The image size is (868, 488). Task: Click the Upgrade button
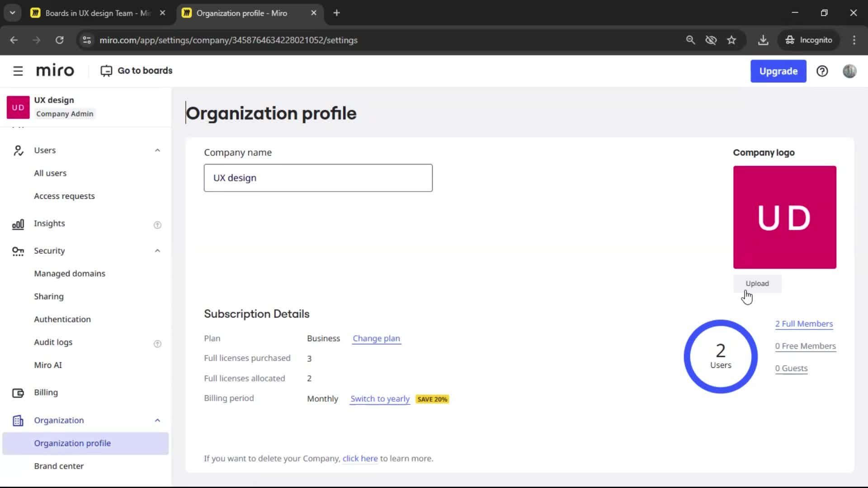point(778,71)
